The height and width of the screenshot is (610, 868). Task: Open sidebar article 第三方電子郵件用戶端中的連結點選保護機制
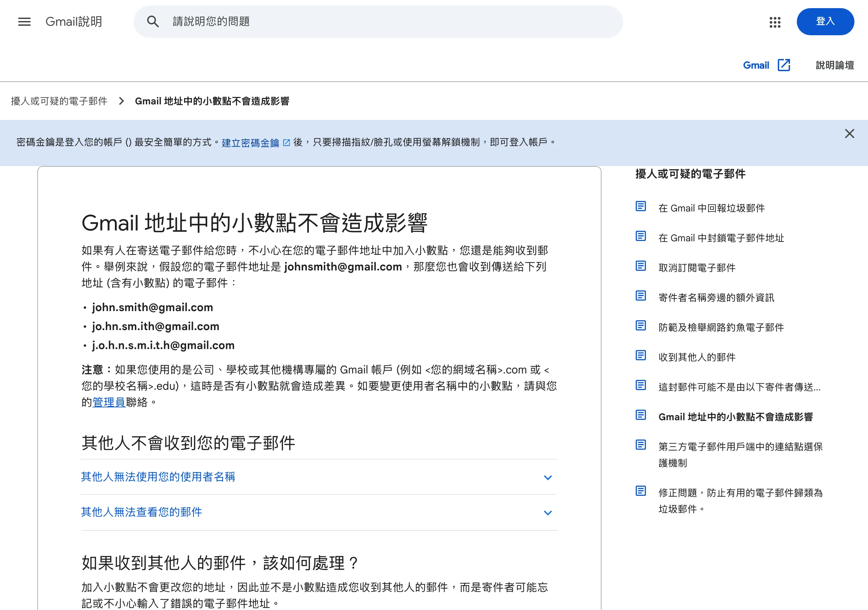click(x=740, y=455)
